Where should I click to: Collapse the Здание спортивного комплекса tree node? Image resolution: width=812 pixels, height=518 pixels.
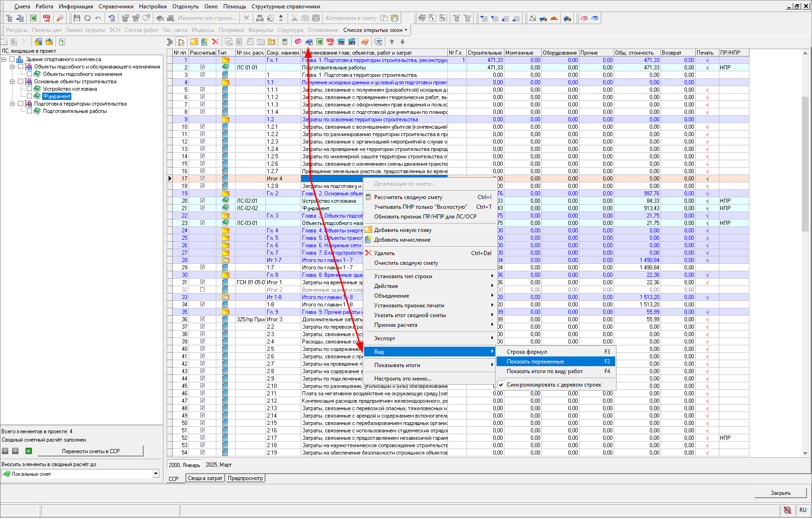[x=4, y=59]
